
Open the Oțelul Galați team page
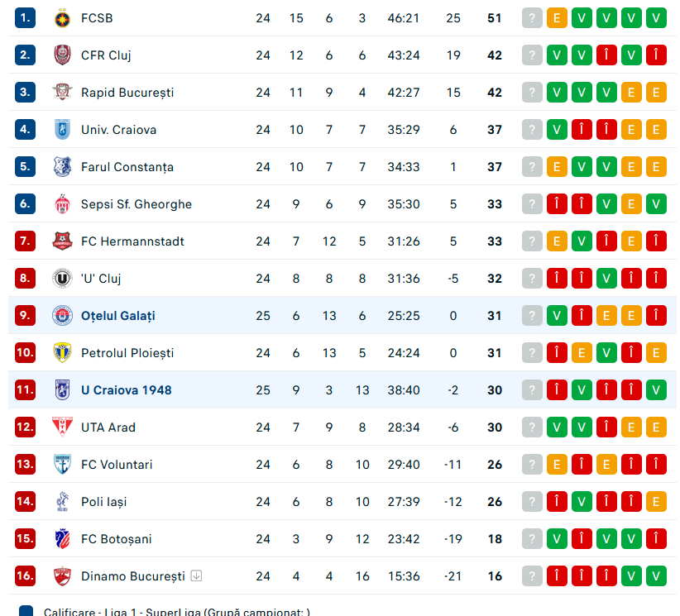pos(117,316)
